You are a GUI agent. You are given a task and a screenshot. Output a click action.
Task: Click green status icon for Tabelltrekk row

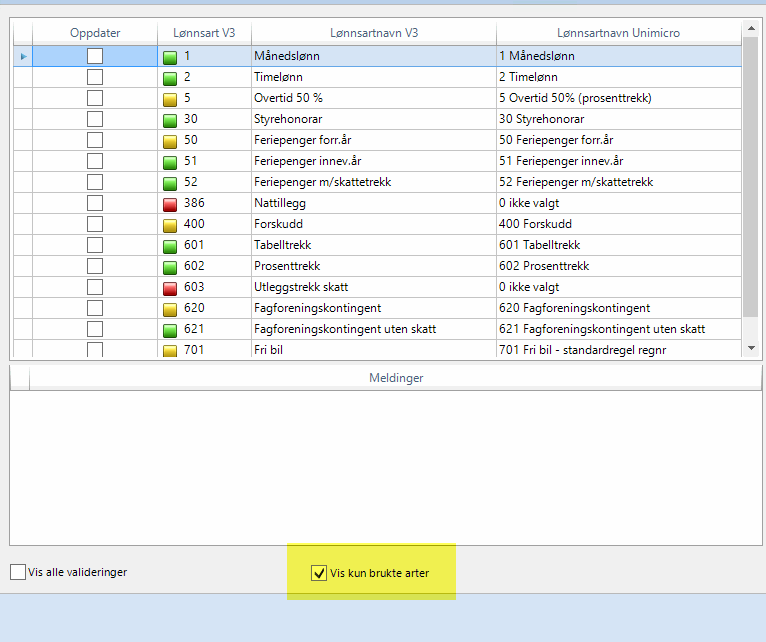point(170,246)
